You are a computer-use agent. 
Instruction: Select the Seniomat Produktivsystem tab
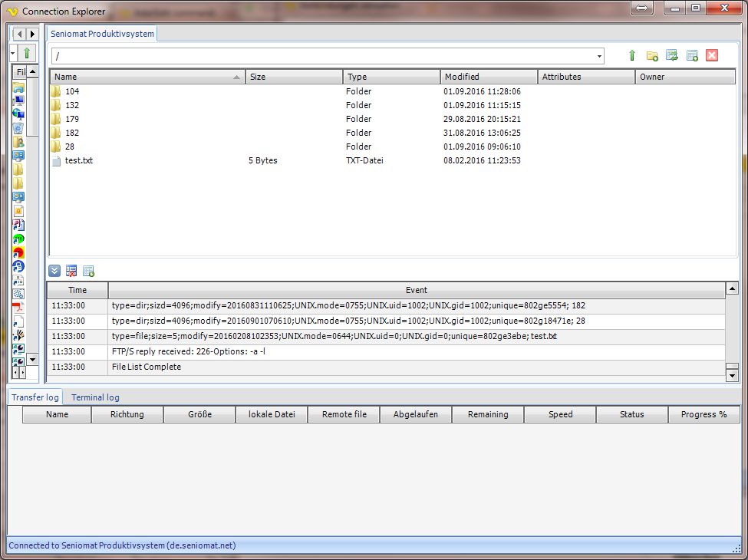point(103,34)
